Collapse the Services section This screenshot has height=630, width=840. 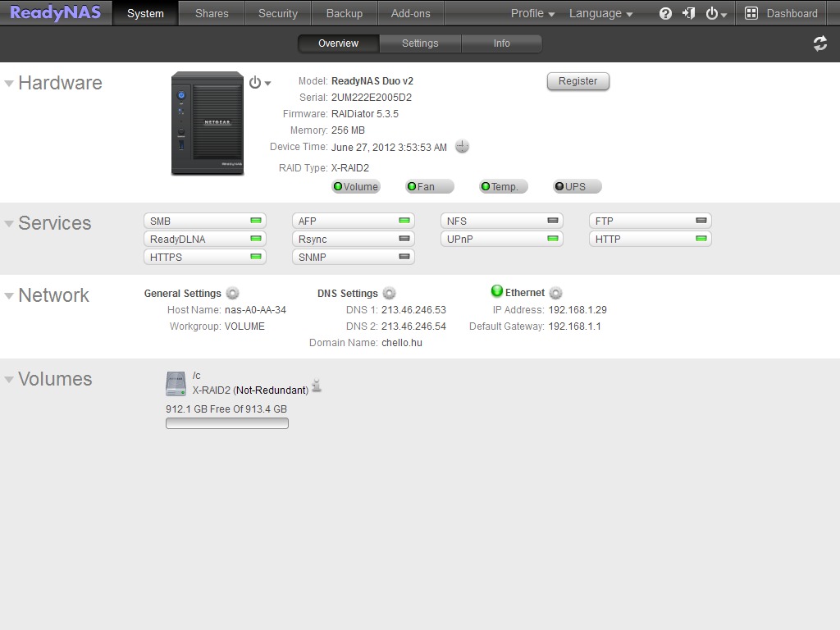[9, 223]
